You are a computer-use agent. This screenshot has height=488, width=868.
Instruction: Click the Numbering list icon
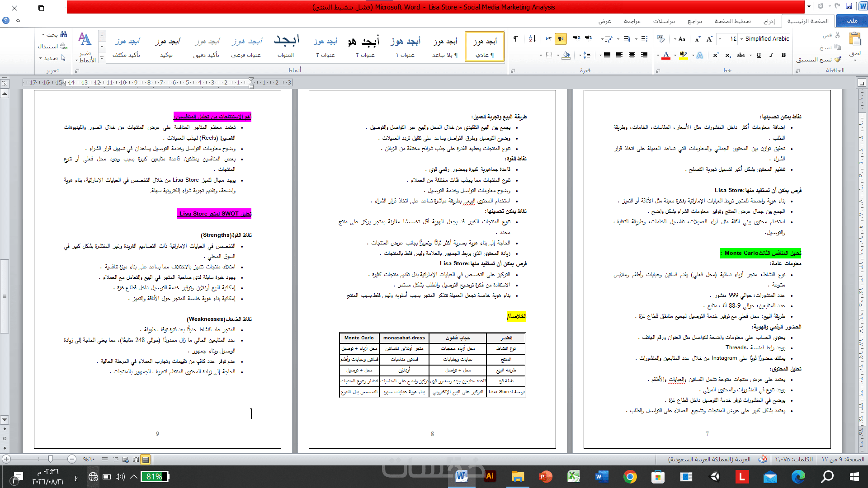(627, 39)
